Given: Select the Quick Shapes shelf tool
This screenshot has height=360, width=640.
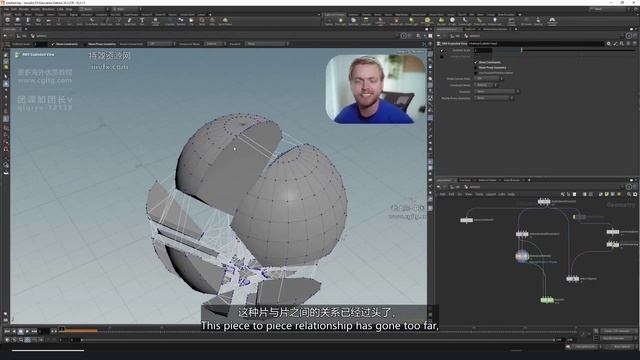Looking at the screenshot, I should 225,21.
